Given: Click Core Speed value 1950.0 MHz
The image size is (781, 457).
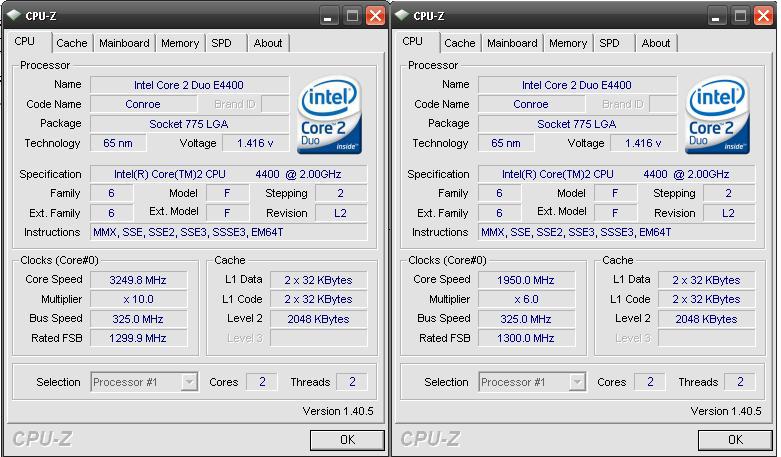Looking at the screenshot, I should pos(526,280).
